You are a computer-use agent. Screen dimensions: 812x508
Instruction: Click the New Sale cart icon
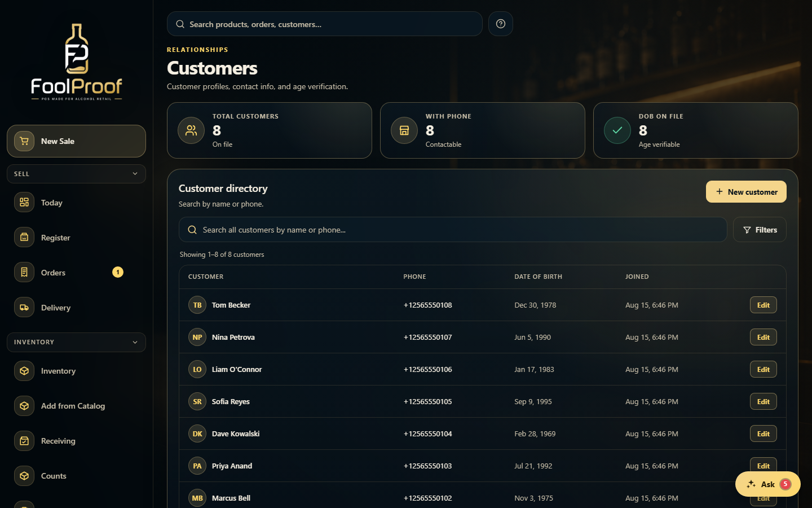(x=24, y=141)
